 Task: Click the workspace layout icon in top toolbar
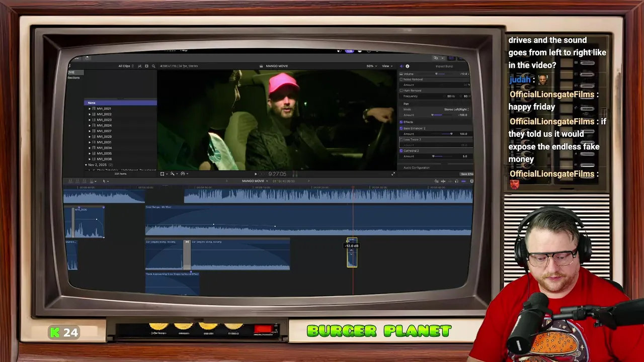[x=436, y=58]
